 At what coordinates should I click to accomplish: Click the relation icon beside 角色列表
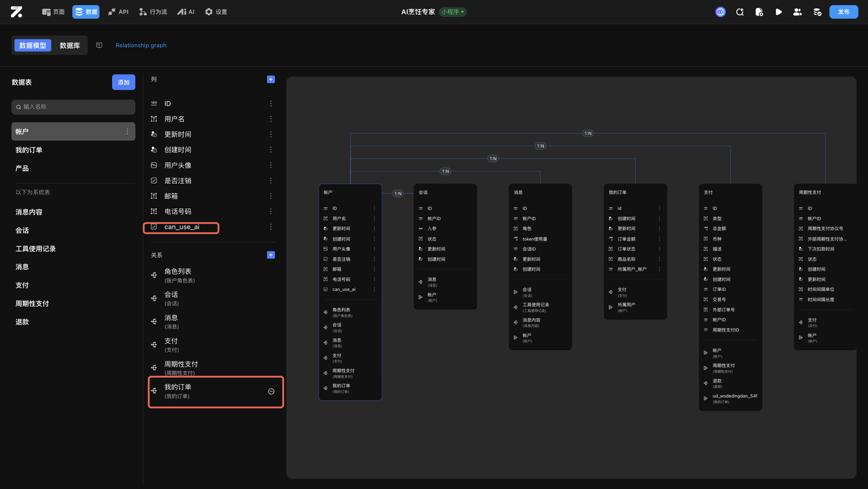pyautogui.click(x=154, y=275)
